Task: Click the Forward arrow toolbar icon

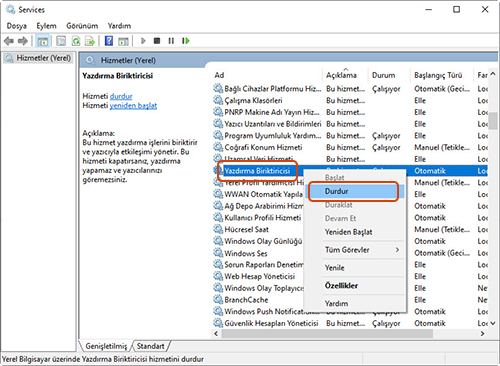Action: (23, 41)
